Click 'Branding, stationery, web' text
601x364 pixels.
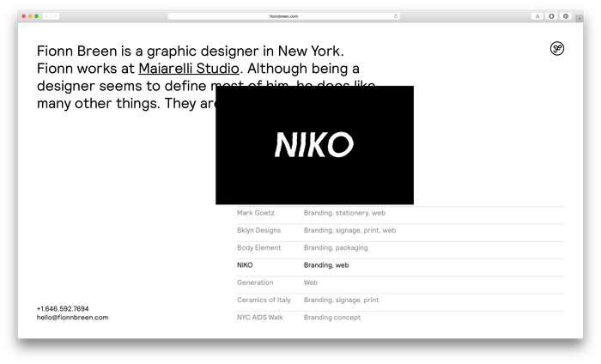click(344, 213)
